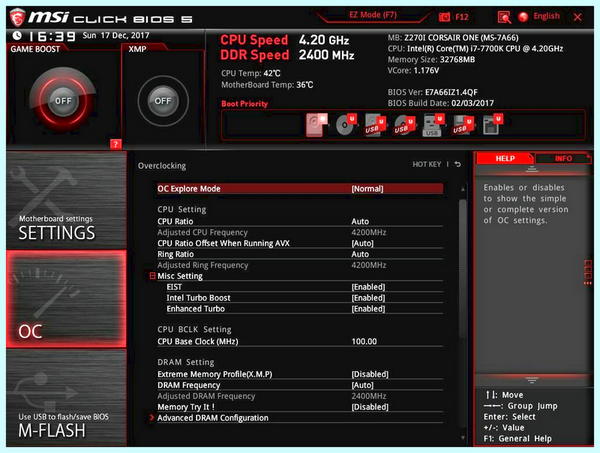Toggle the GAME BOOST knob from OFF
The width and height of the screenshot is (600, 453).
63,101
